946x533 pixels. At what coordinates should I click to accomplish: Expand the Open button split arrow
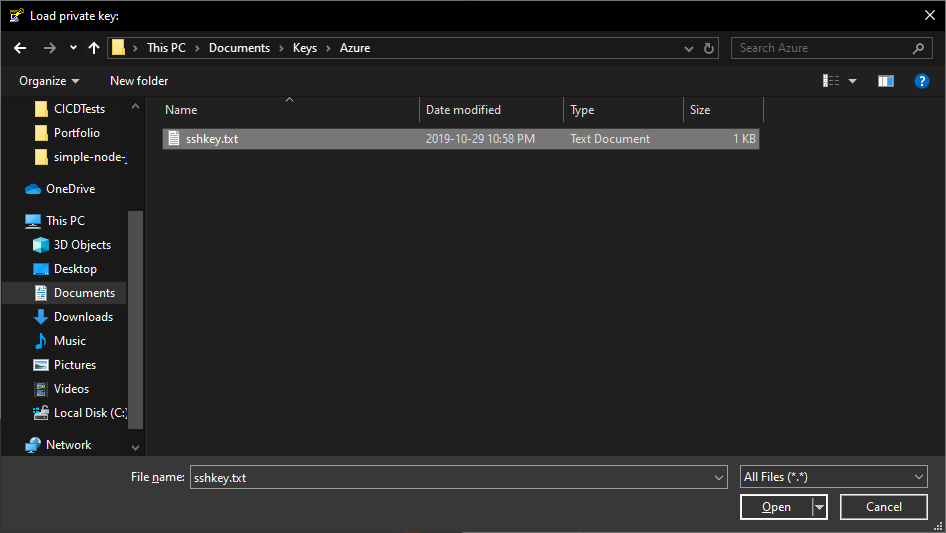click(x=819, y=507)
